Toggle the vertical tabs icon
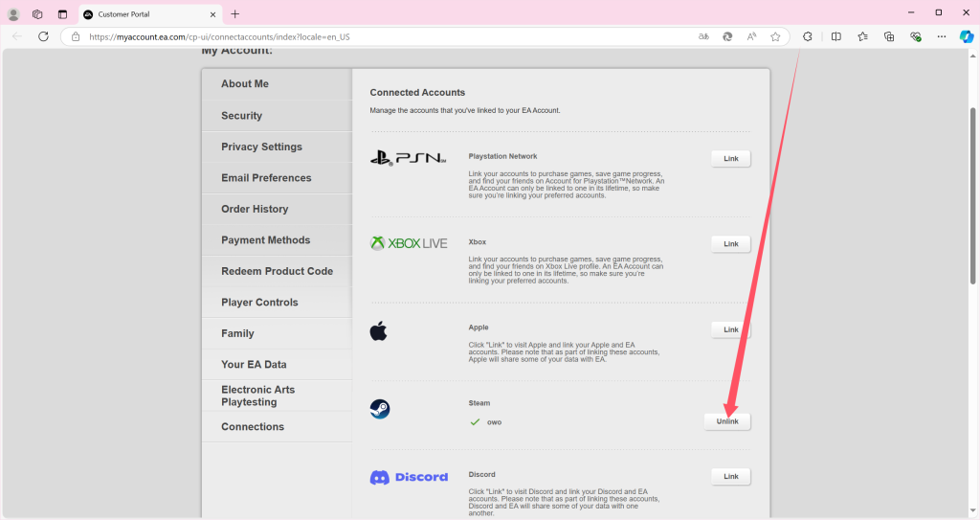Viewport: 980px width, 520px height. tap(62, 13)
